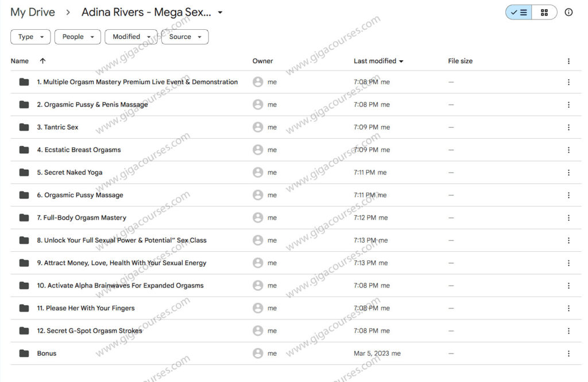Click folder icon of Activate Alpha Brainwaves folder

pyautogui.click(x=24, y=286)
